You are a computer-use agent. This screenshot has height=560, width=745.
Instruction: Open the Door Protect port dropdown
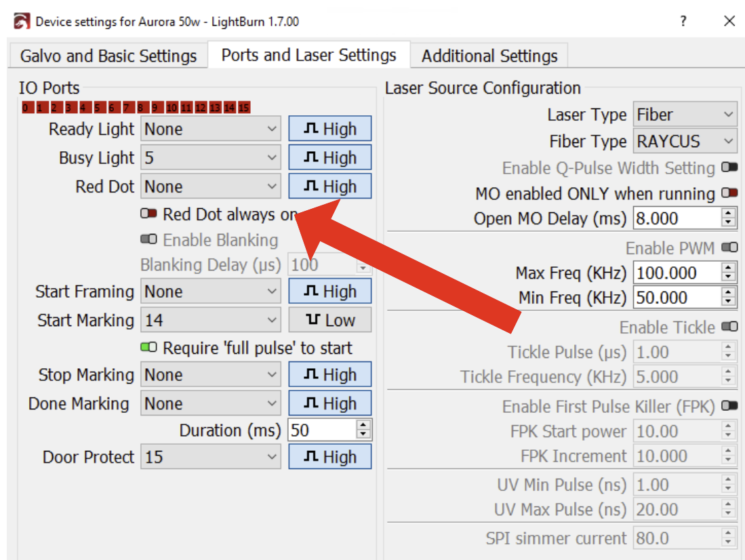coord(210,457)
